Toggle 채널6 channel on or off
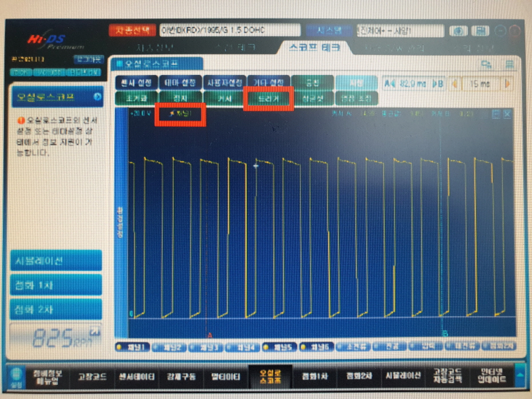Viewport: 532px width, 399px height. [x=316, y=347]
